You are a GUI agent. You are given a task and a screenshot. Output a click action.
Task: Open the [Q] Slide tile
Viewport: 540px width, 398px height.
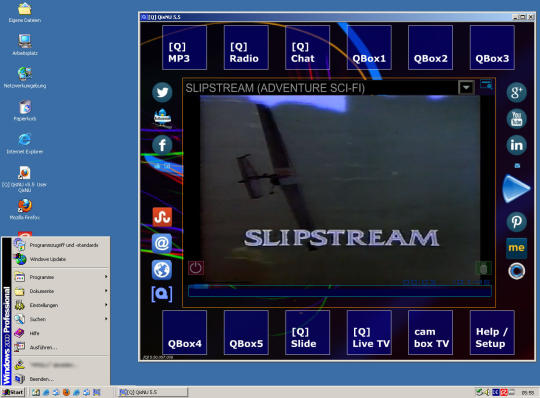coord(308,333)
